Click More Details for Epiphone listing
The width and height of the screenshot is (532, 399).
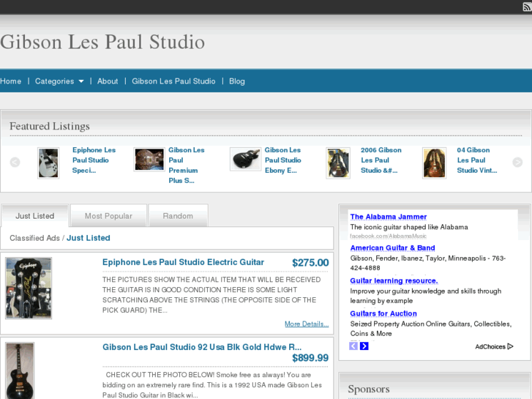pyautogui.click(x=307, y=324)
